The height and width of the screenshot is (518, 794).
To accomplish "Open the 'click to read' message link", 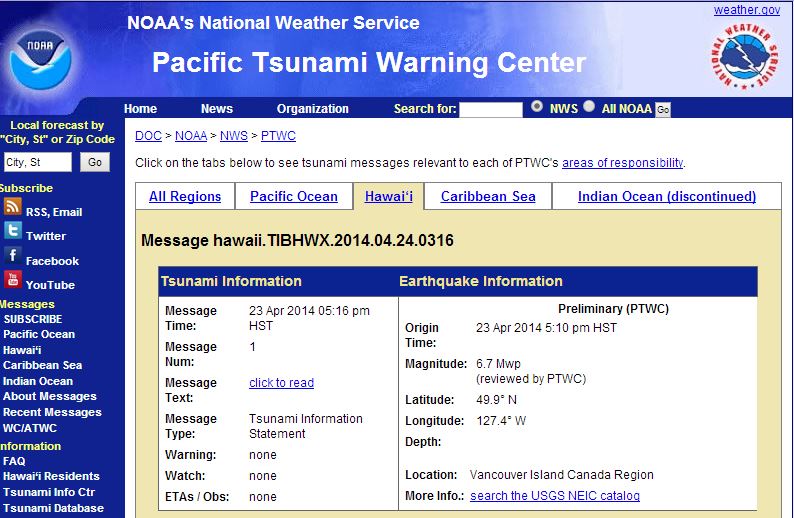I will click(281, 383).
